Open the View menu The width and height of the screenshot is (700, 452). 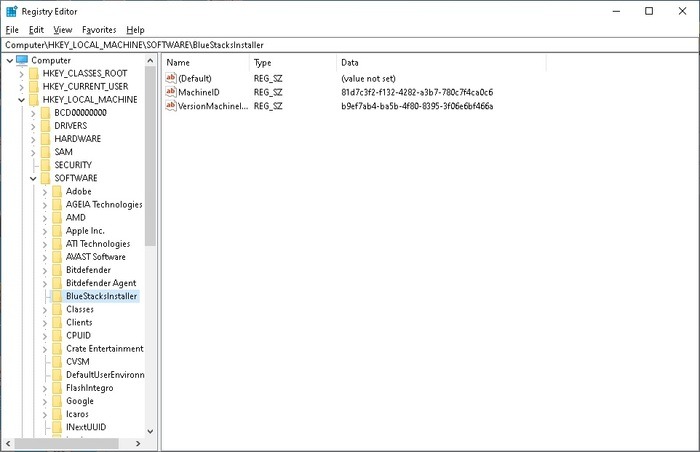click(62, 30)
